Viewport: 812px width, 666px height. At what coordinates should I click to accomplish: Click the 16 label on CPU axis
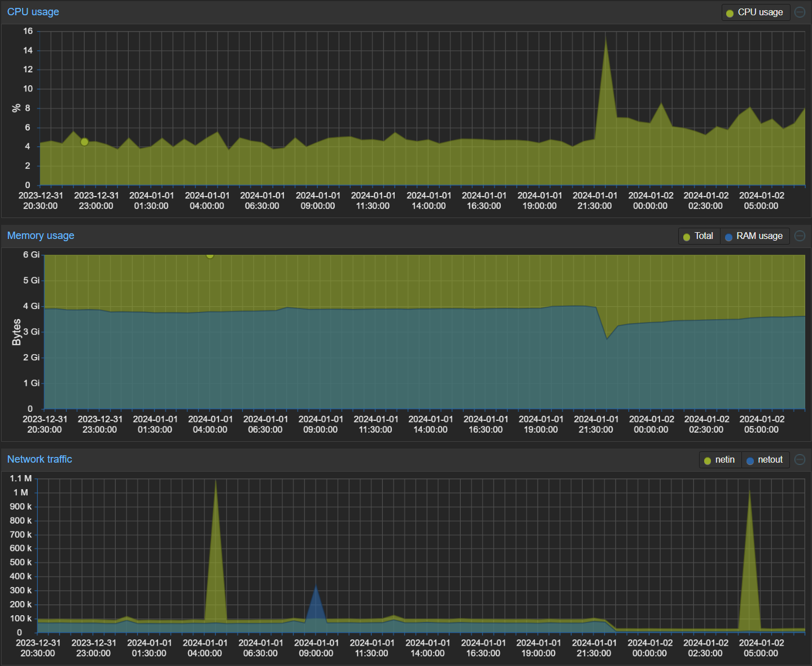[28, 31]
